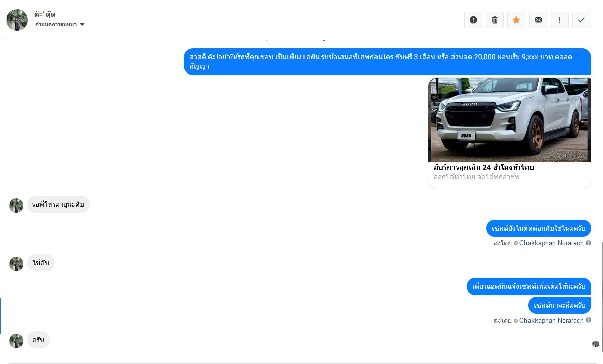
Task: Delete conversation with trash icon
Action: pos(495,20)
